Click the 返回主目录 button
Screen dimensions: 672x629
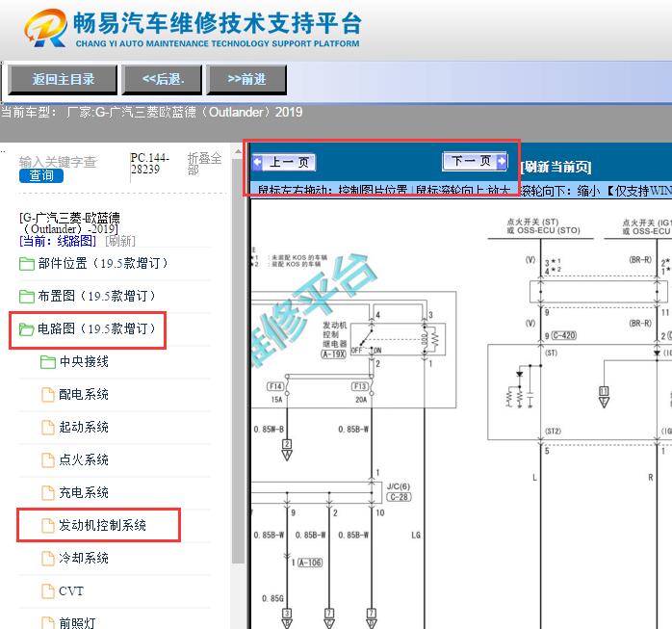click(63, 80)
